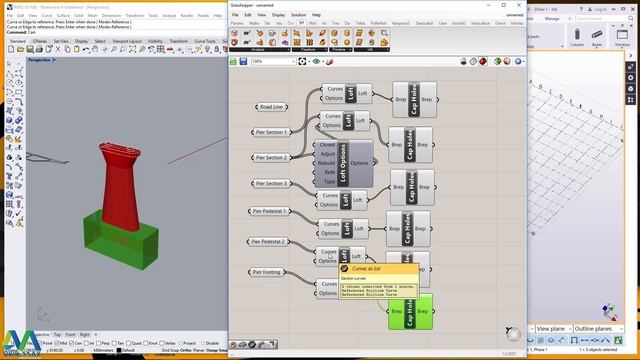Click the Print icon in Rhino toolbar

[x=39, y=49]
